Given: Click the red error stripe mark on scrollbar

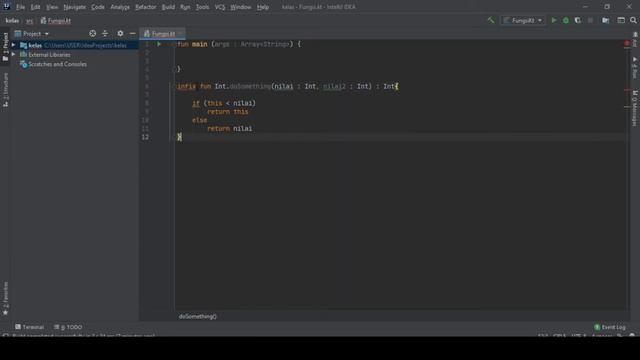Looking at the screenshot, I should point(627,90).
